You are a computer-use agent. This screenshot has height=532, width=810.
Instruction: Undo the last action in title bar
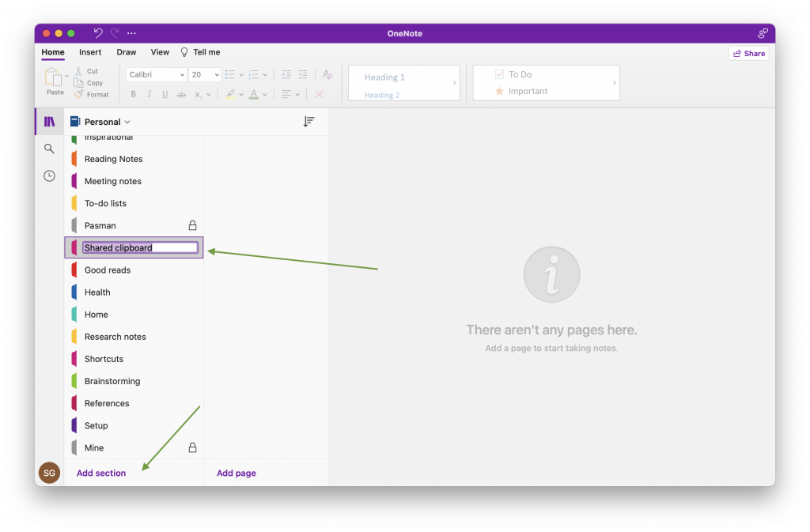[x=97, y=33]
